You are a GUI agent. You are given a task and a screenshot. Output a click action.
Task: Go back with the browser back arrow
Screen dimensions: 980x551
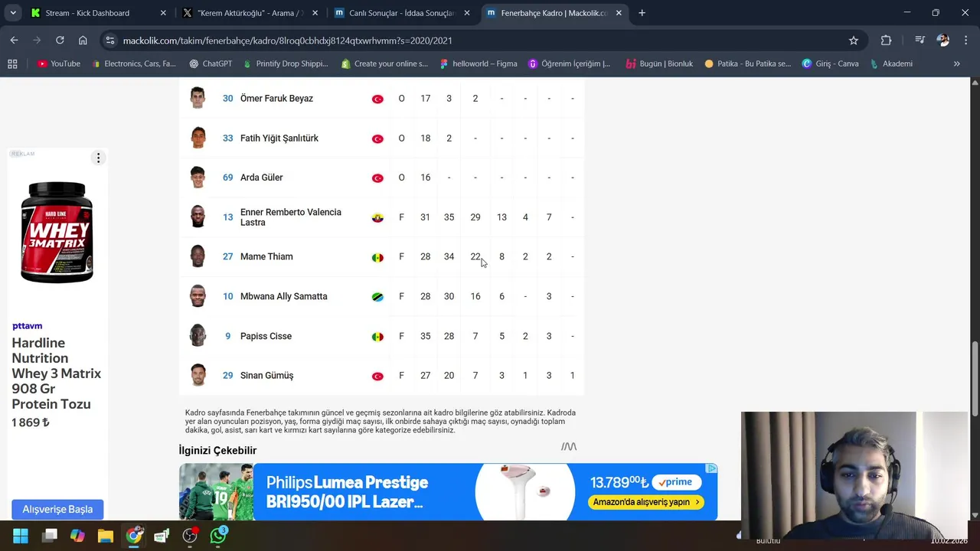[x=14, y=40]
